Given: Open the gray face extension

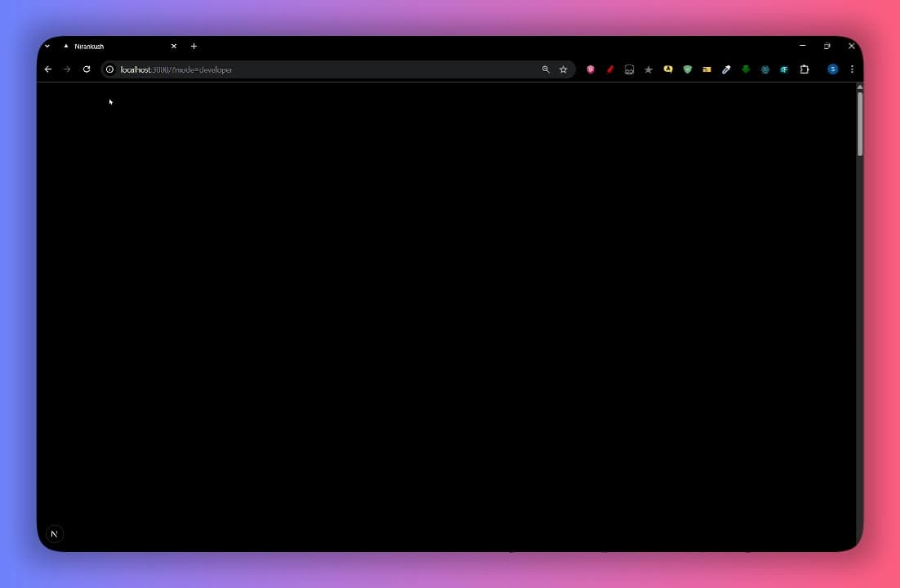Looking at the screenshot, I should pyautogui.click(x=629, y=69).
